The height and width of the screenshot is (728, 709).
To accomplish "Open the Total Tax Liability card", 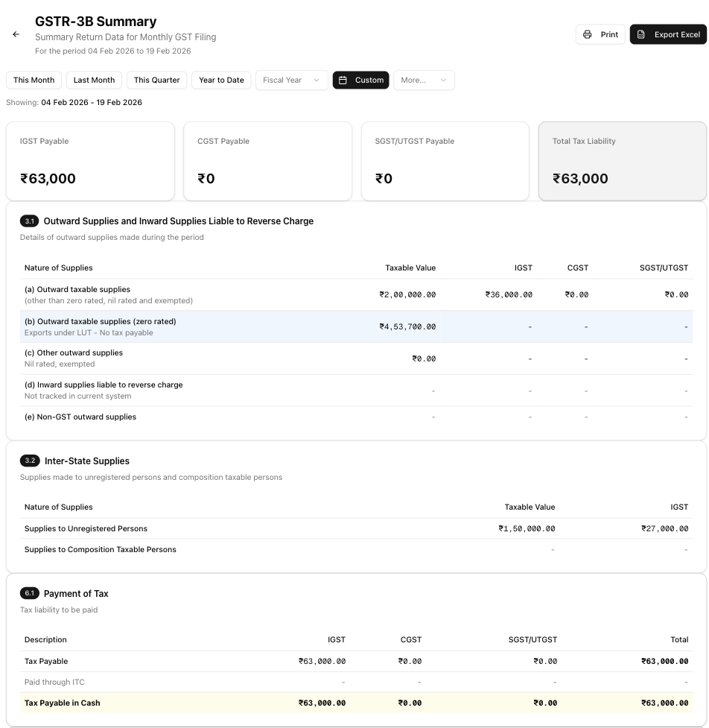I will [622, 162].
